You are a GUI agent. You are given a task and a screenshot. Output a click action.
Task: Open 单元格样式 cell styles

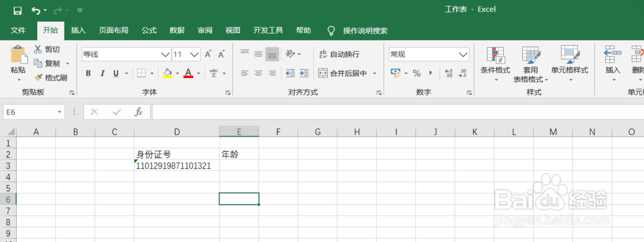[570, 64]
